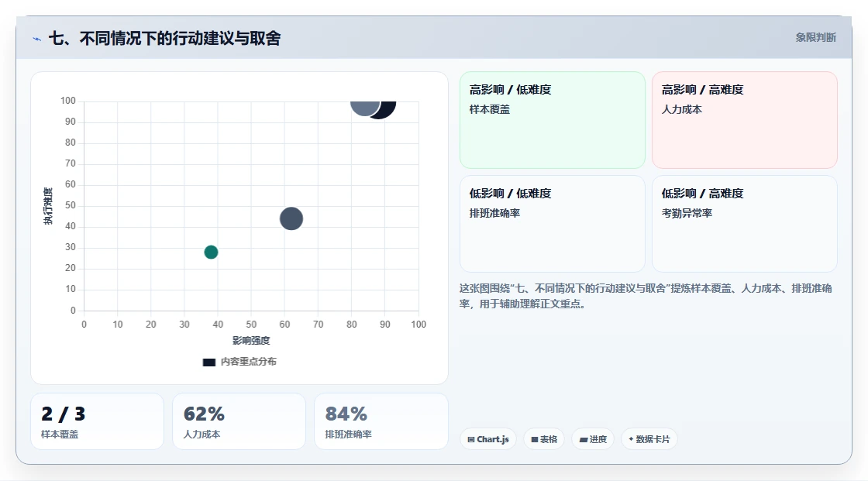Click the icon in the 表格 chip
The width and height of the screenshot is (868, 481).
[535, 439]
